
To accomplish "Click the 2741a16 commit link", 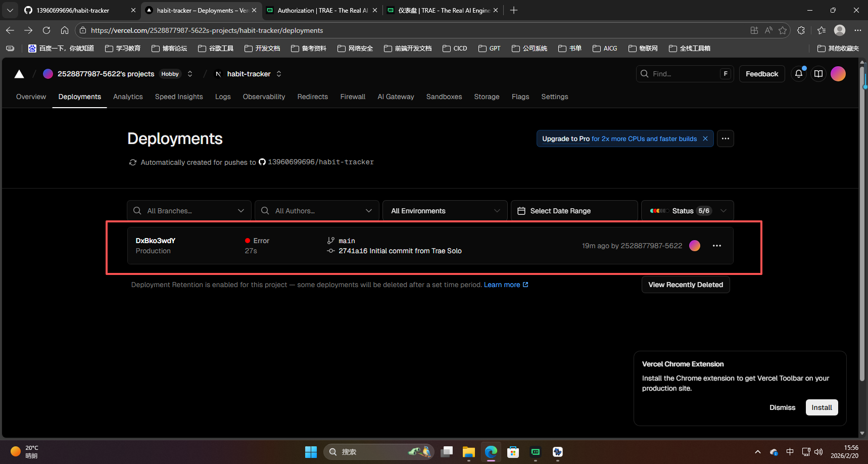I will (400, 251).
